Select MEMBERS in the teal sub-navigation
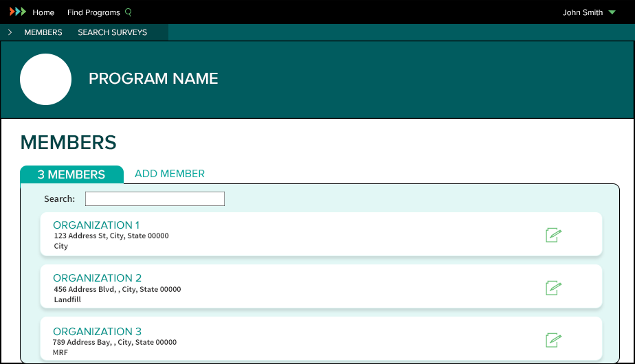The height and width of the screenshot is (364, 635). tap(43, 32)
